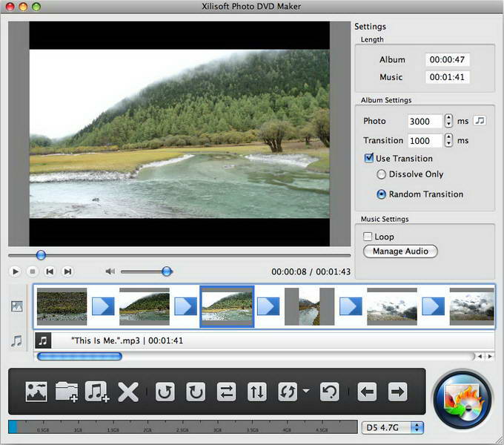The height and width of the screenshot is (445, 504).
Task: Open the D5 4.7G disc size dropdown
Action: tap(393, 428)
